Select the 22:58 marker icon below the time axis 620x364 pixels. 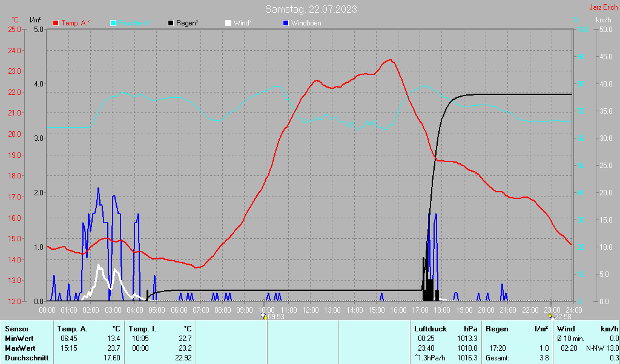tap(550, 316)
